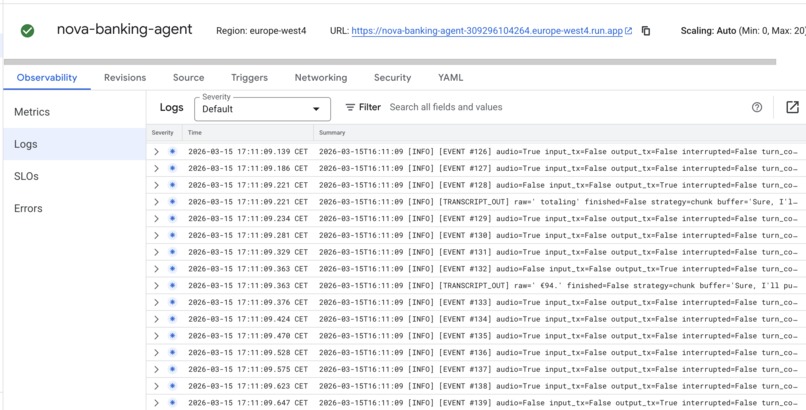This screenshot has width=806, height=410.
Task: Open the logs help question-mark icon
Action: (x=757, y=107)
